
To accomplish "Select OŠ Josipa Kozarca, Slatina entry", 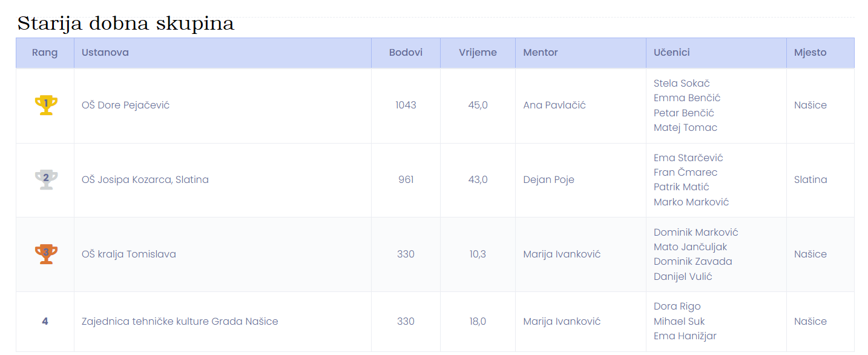I will click(x=145, y=179).
